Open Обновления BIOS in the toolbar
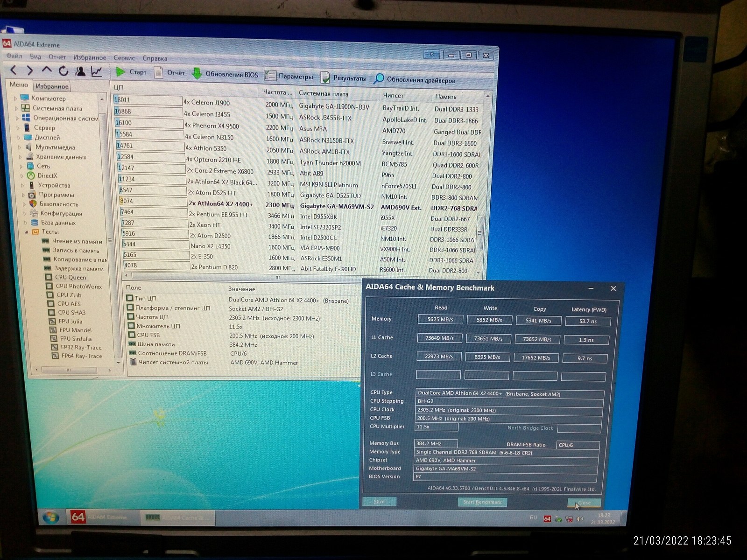Screen dimensions: 747x560 click(x=225, y=74)
